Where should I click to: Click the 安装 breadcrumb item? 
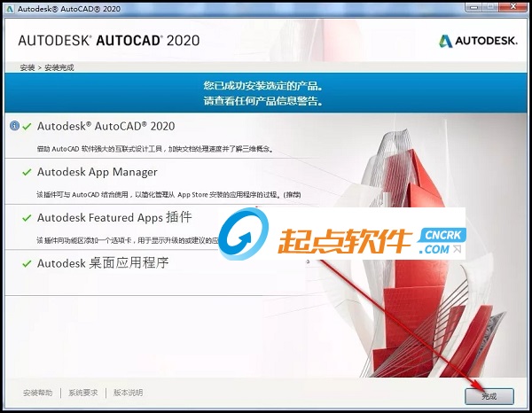(x=26, y=67)
